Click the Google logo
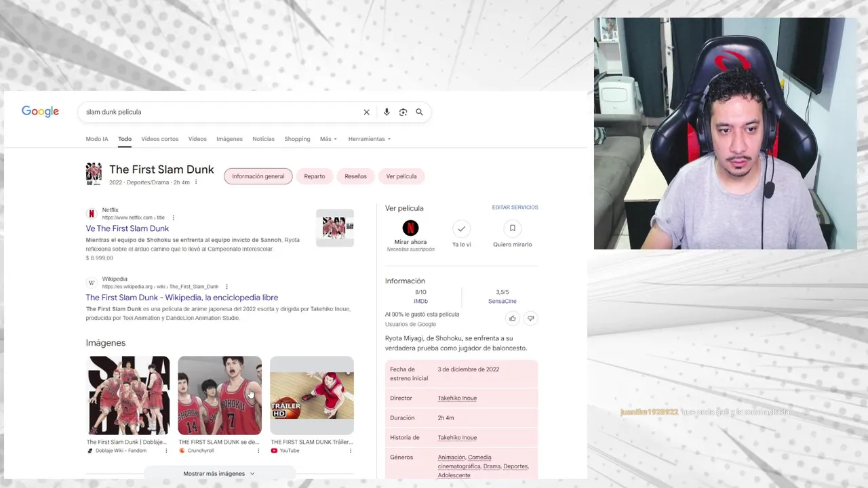 point(40,111)
